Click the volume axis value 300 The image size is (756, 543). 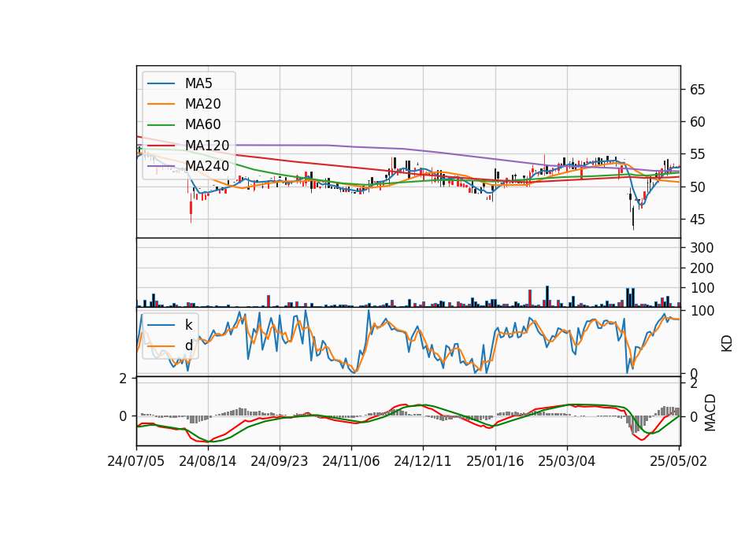pos(702,248)
